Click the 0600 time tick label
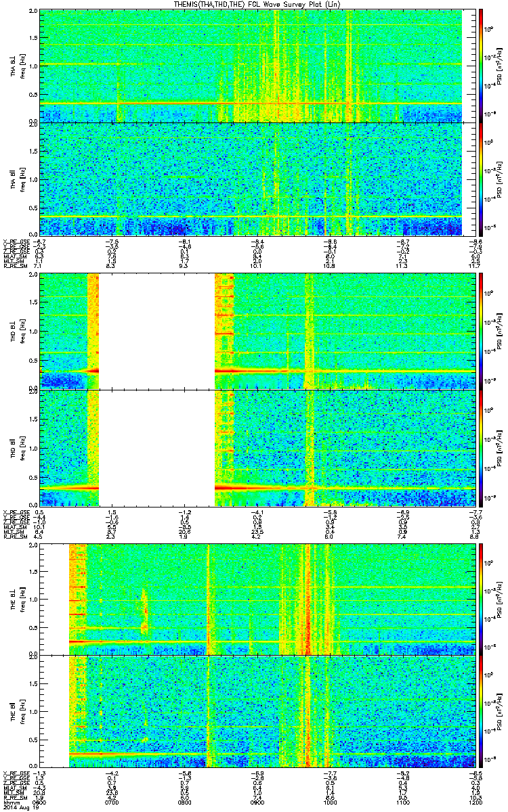This screenshot has height=812, width=508. pos(40,803)
